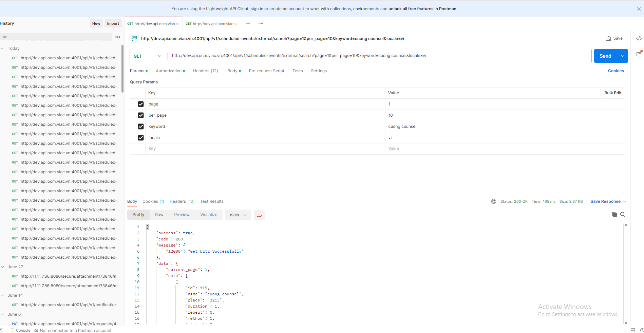Uncheck the page query parameter
The height and width of the screenshot is (333, 644).
click(141, 104)
